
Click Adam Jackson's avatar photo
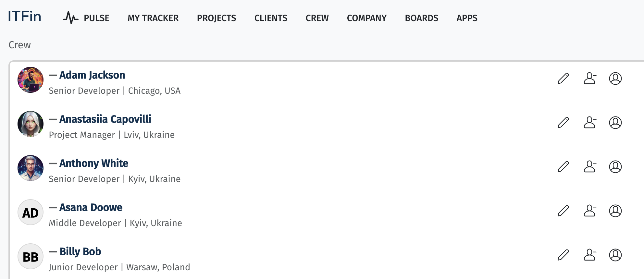31,80
